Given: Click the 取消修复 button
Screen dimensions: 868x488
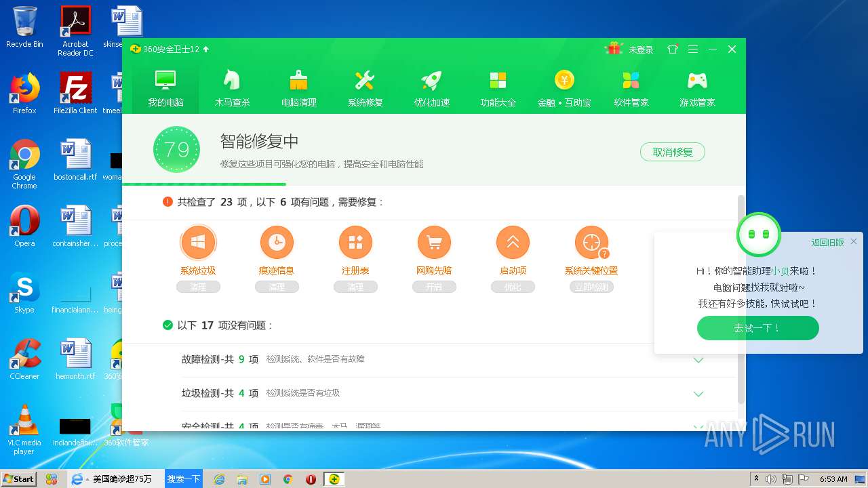Looking at the screenshot, I should tap(672, 152).
